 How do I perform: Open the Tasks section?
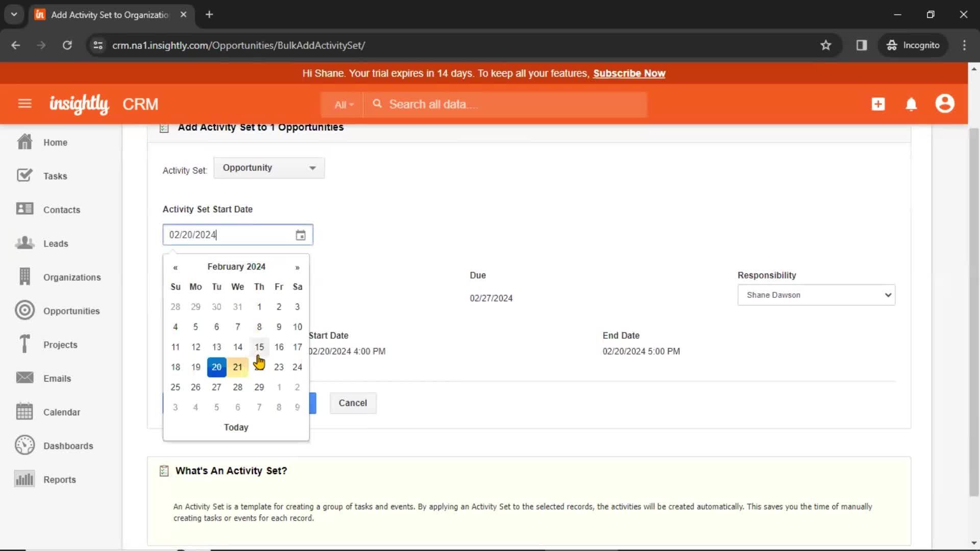tap(55, 176)
